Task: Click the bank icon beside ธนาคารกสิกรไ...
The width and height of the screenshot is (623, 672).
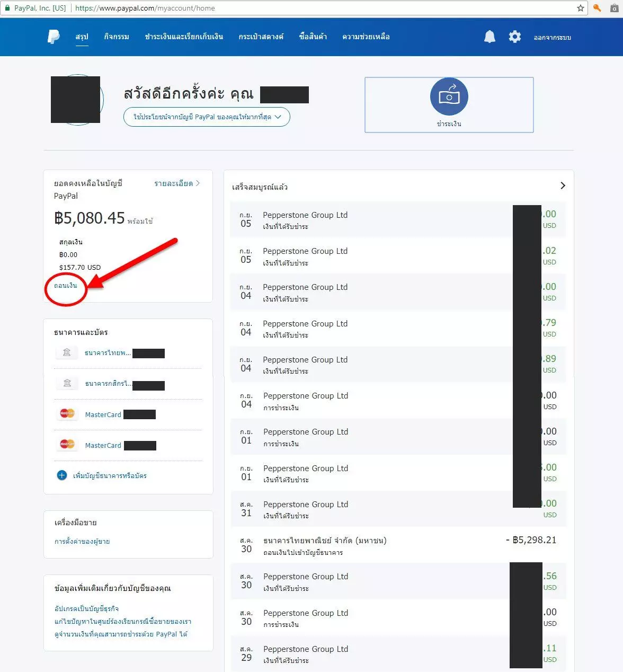Action: click(x=67, y=383)
